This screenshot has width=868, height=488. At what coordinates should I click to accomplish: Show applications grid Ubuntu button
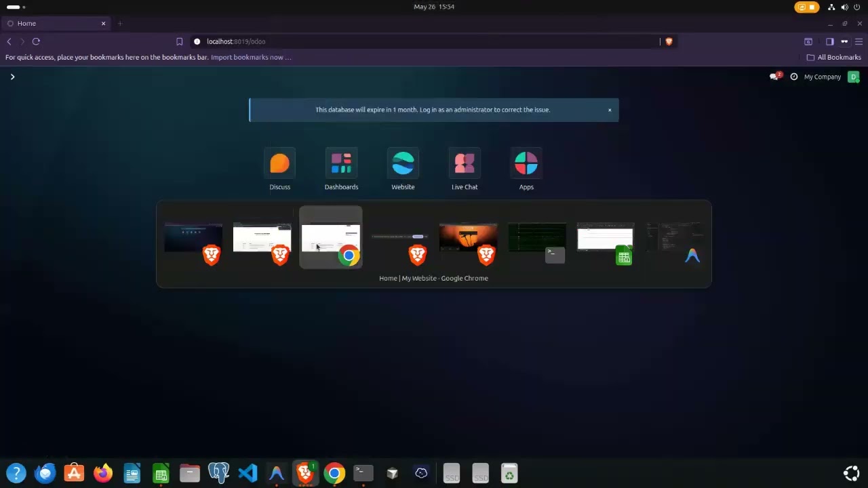852,473
